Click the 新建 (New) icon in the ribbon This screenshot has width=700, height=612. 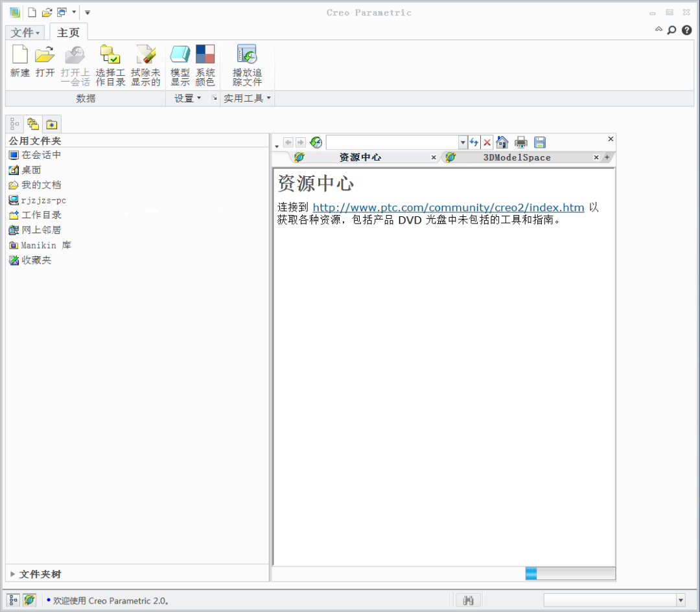tap(19, 62)
